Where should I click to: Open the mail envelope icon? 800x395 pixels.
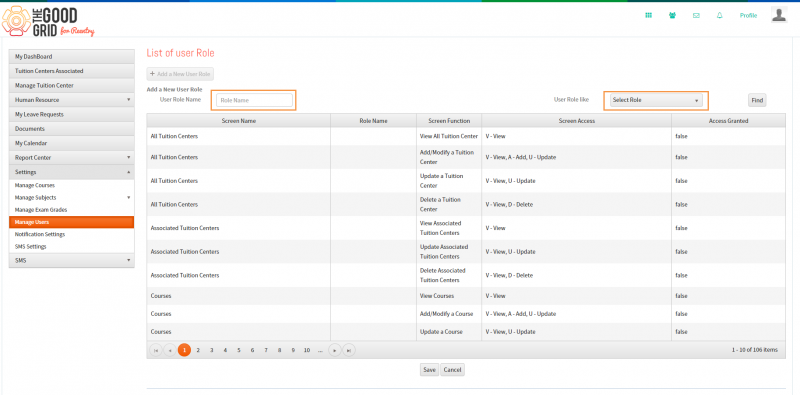pyautogui.click(x=696, y=15)
